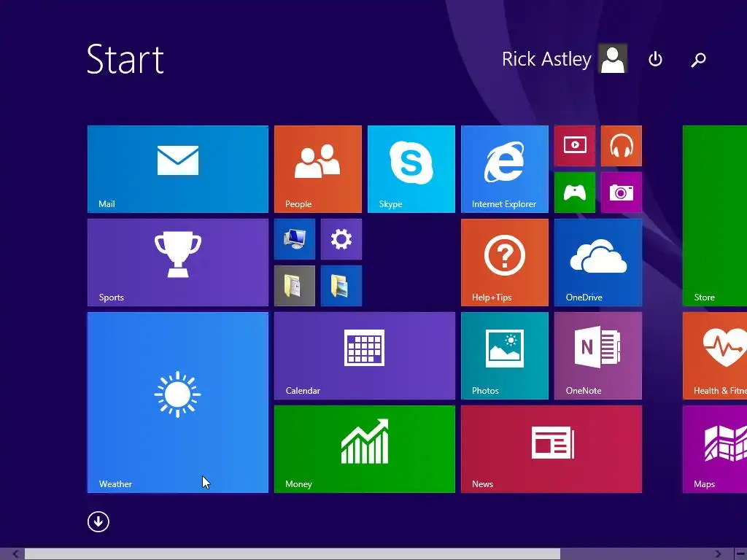Open the Maps tile
The image size is (747, 560).
point(715,449)
